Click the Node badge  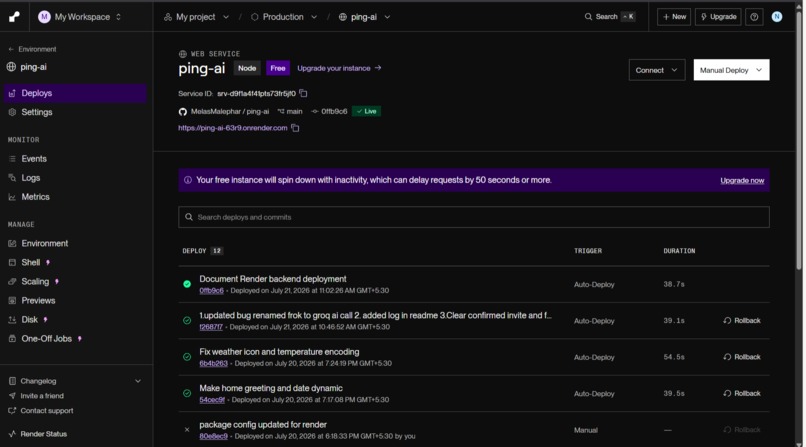[x=247, y=68]
